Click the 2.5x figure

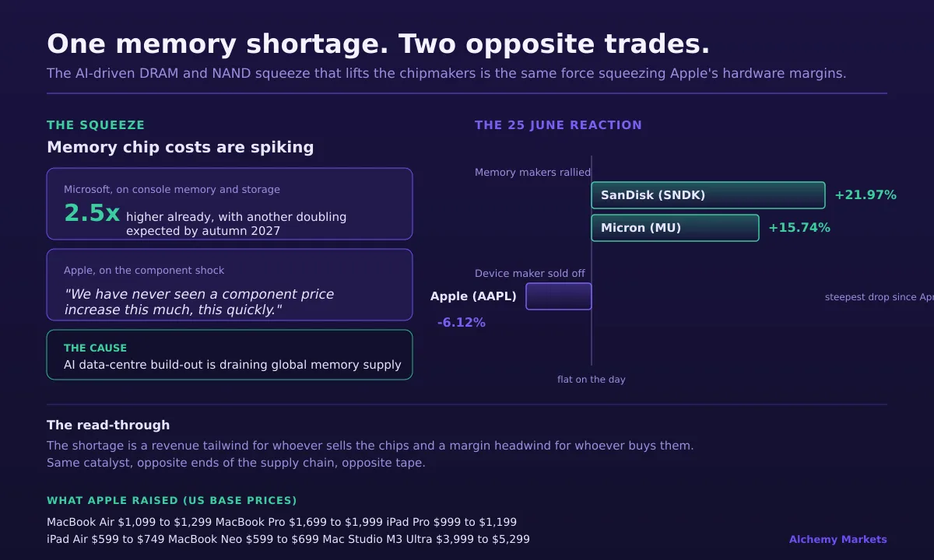click(x=92, y=213)
